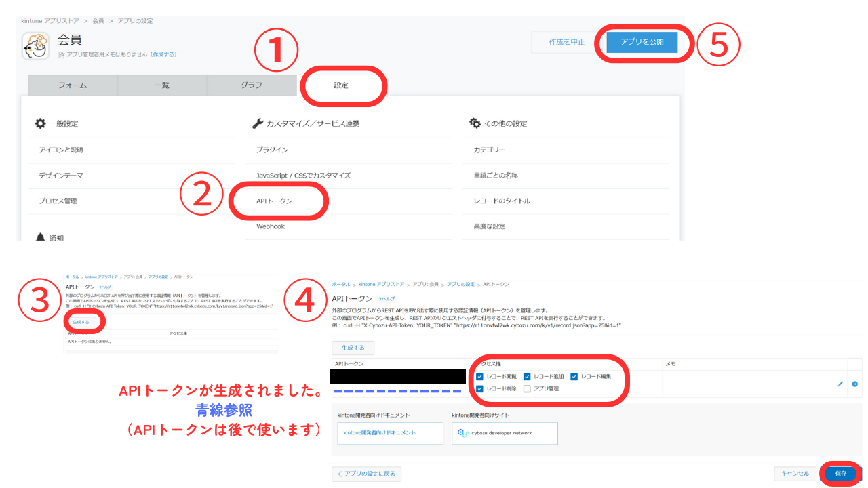Click the 会員 app title heading
Viewport: 868px width, 488px height.
pos(69,40)
